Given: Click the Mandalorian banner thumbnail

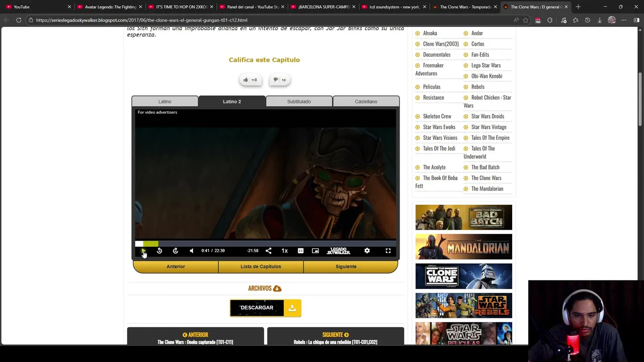Looking at the screenshot, I should [x=464, y=247].
